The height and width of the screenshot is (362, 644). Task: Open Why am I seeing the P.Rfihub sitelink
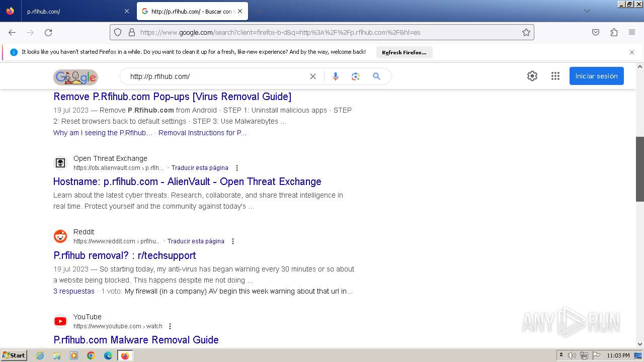point(103,133)
